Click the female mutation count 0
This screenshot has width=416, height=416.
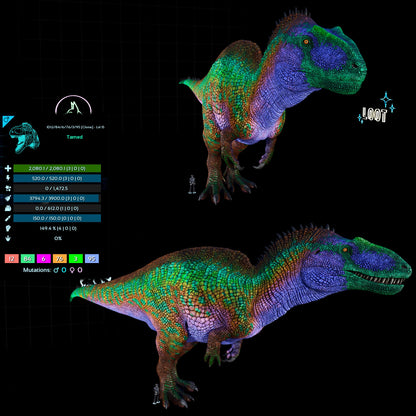coord(80,270)
